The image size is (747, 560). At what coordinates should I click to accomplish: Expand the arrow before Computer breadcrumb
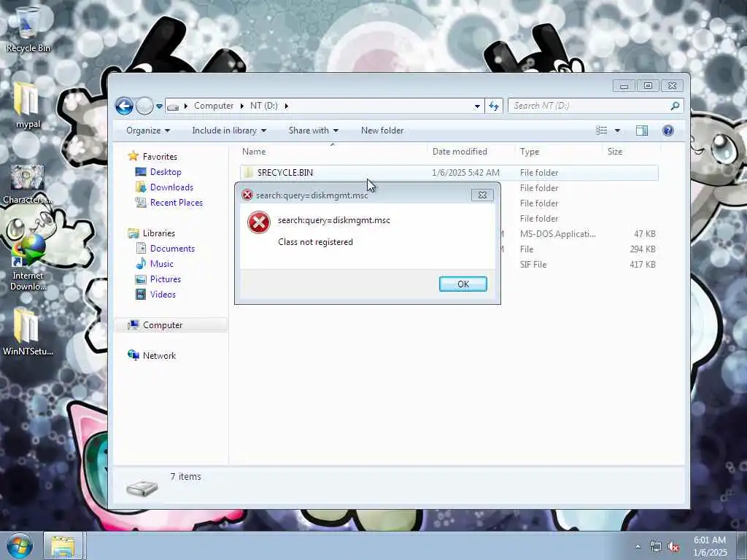point(186,106)
